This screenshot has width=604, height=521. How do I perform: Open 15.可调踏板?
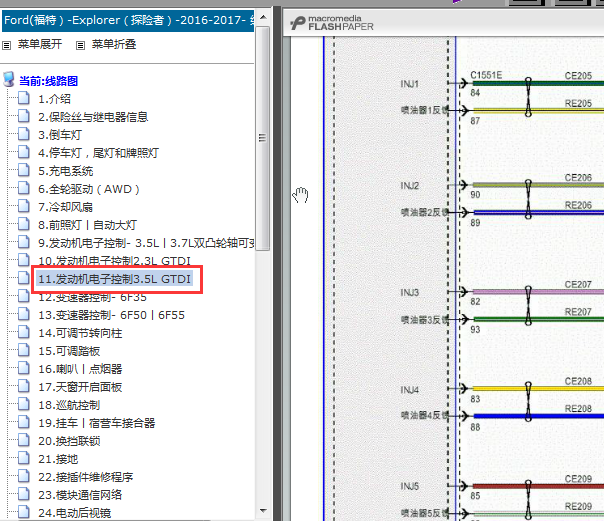69,351
